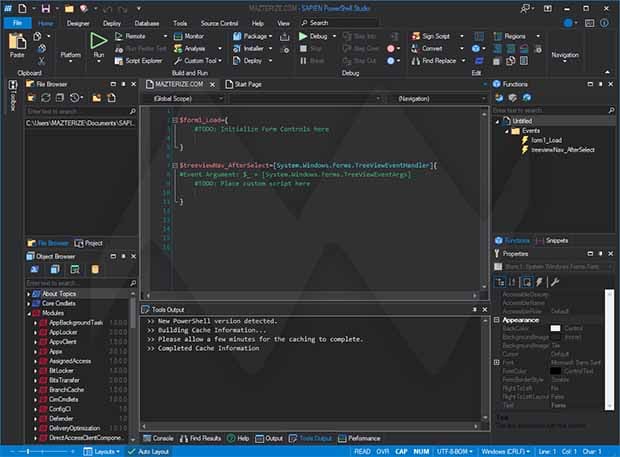Viewport: 620px width, 457px height.
Task: Toggle Auto Layout in status bar
Action: point(148,451)
